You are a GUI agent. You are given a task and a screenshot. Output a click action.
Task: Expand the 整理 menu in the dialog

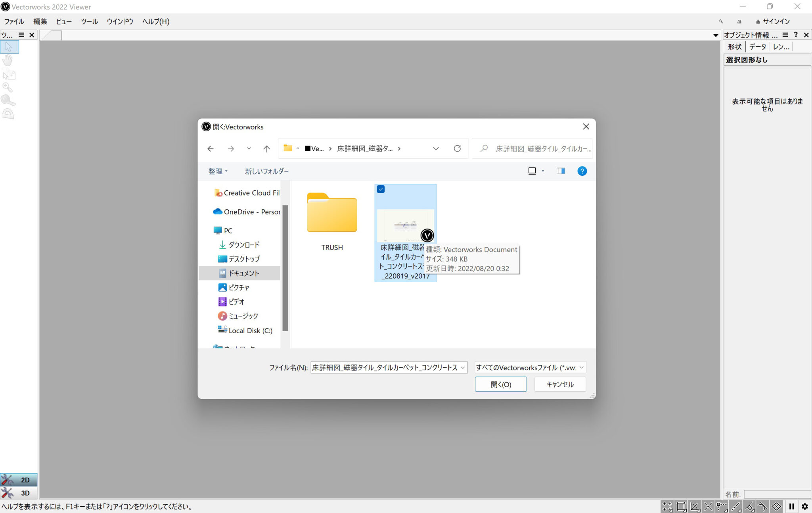tap(218, 171)
